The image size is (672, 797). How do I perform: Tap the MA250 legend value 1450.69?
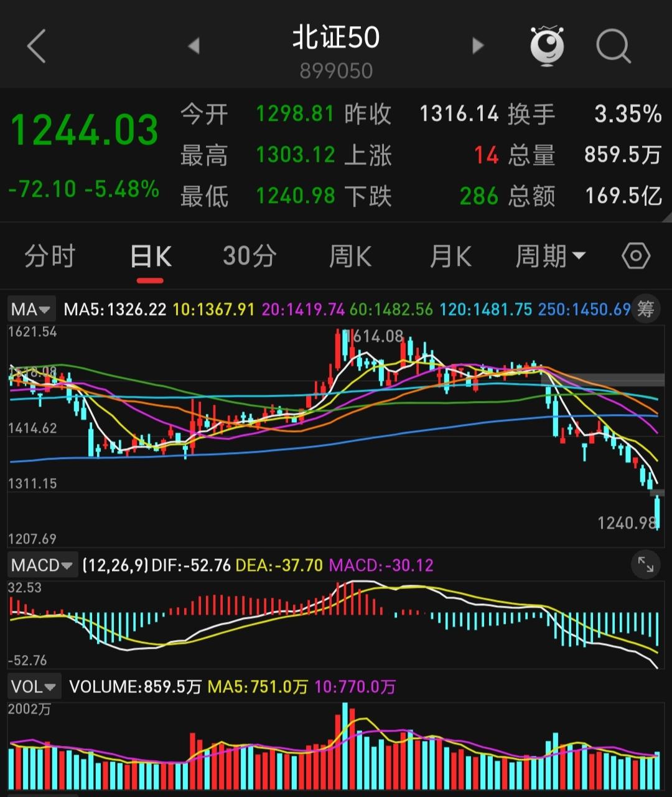584,309
